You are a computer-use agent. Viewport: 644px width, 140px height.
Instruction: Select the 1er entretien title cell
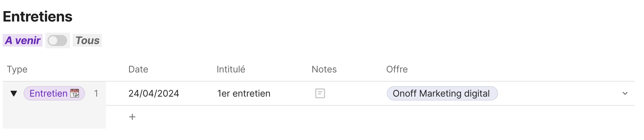pos(244,94)
